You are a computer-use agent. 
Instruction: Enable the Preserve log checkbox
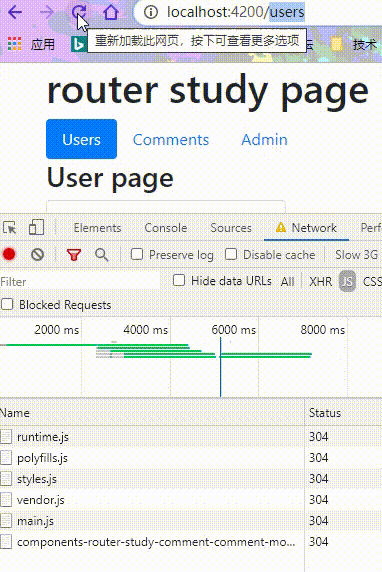point(137,254)
